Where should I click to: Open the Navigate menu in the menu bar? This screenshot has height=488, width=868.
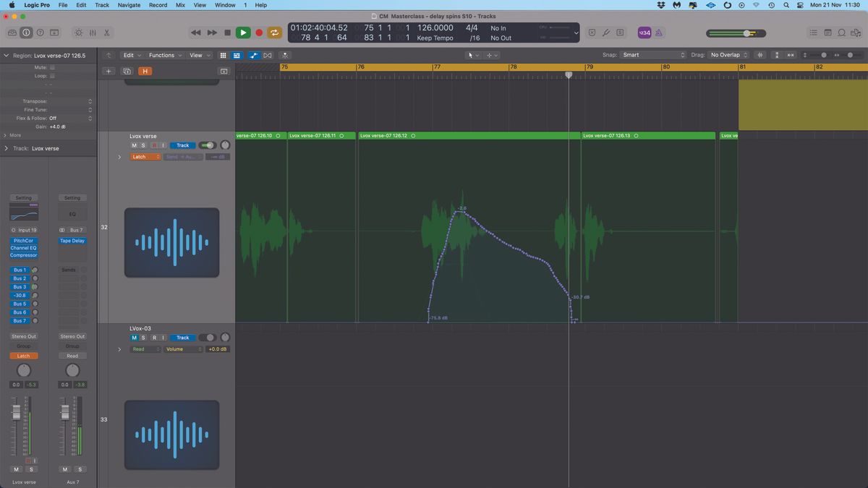point(128,5)
